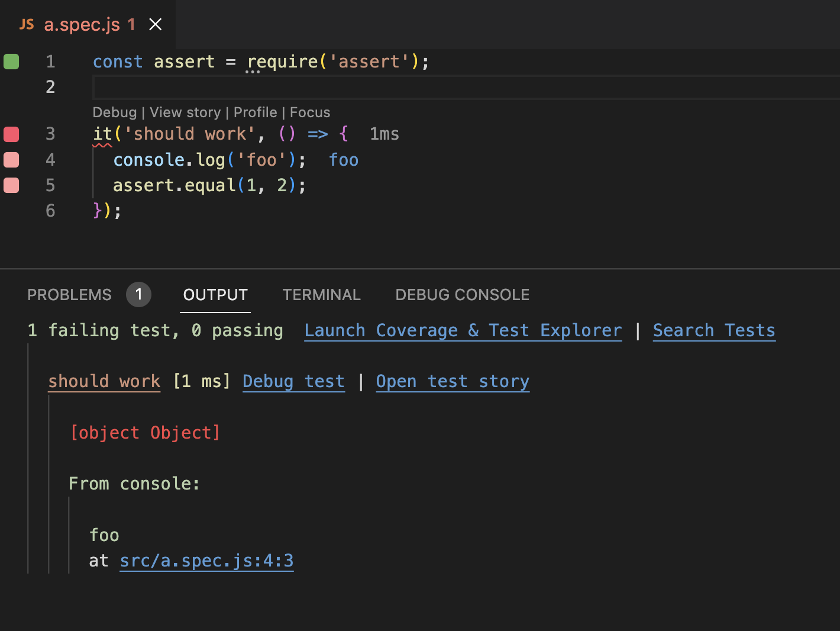Click the Debug test link

(x=293, y=381)
